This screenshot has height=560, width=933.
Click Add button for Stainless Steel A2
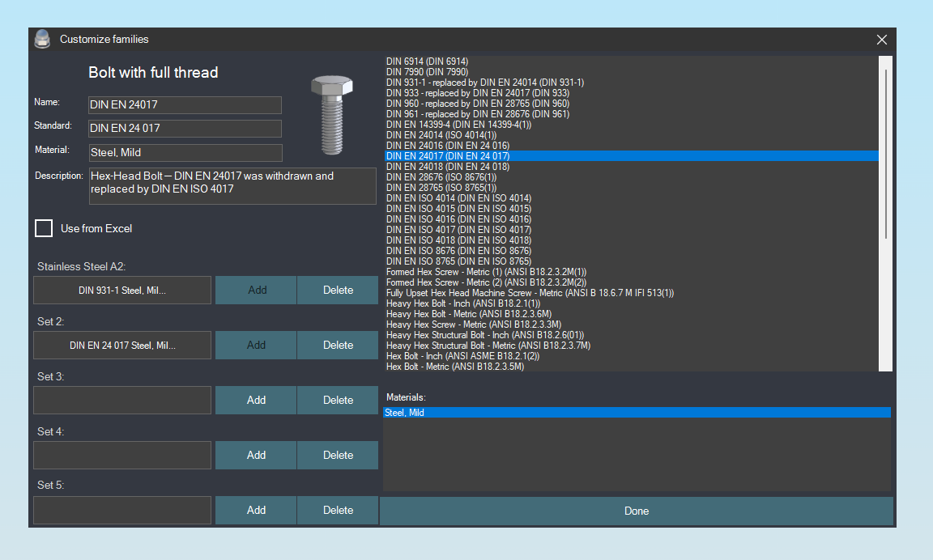click(256, 290)
